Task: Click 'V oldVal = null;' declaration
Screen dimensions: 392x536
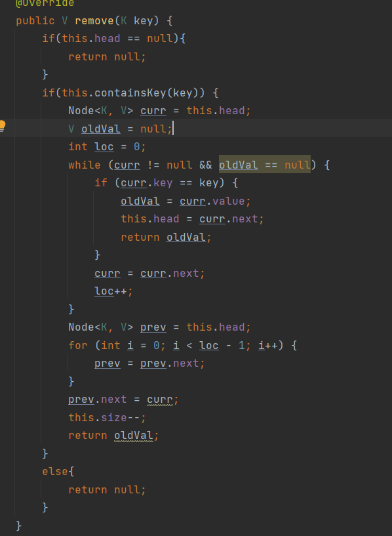Action: 120,129
